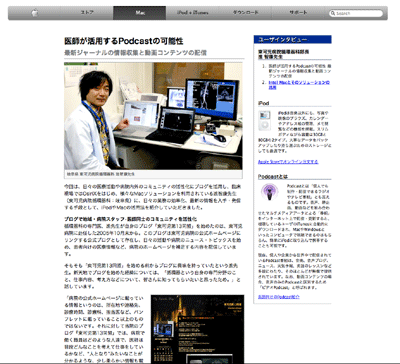This screenshot has height=364, width=400.
Task: Click the blog screenshot thumbnail
Action: (x=197, y=329)
